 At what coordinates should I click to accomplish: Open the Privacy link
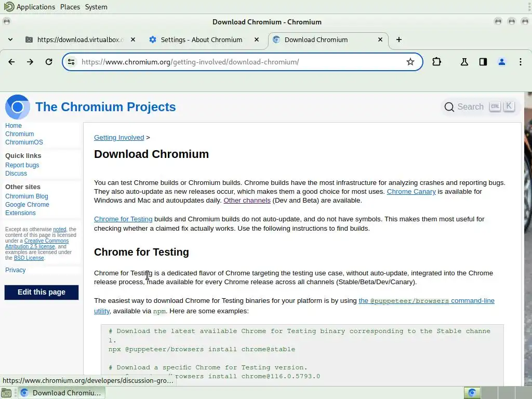coord(15,270)
